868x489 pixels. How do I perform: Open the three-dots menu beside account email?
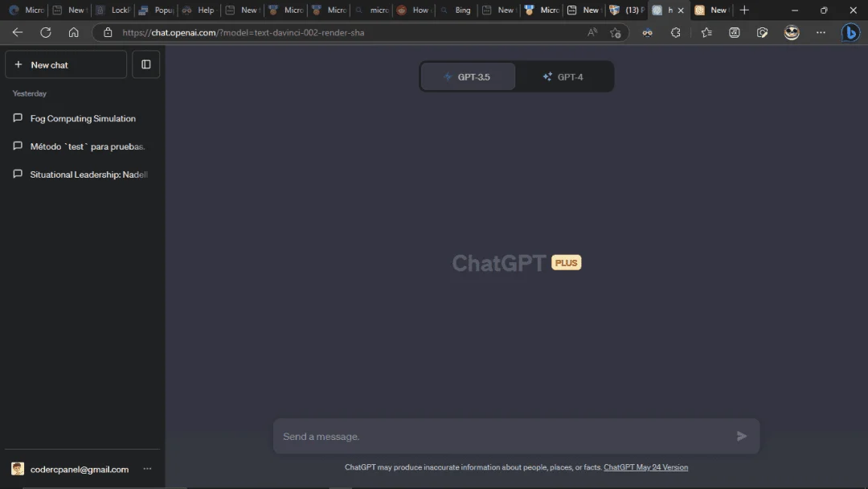pyautogui.click(x=147, y=469)
